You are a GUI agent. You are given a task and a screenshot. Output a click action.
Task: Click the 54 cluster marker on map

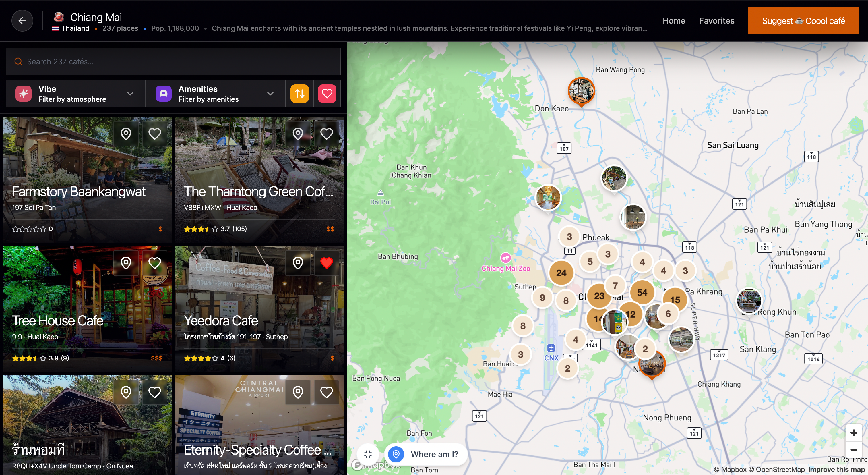pos(642,292)
